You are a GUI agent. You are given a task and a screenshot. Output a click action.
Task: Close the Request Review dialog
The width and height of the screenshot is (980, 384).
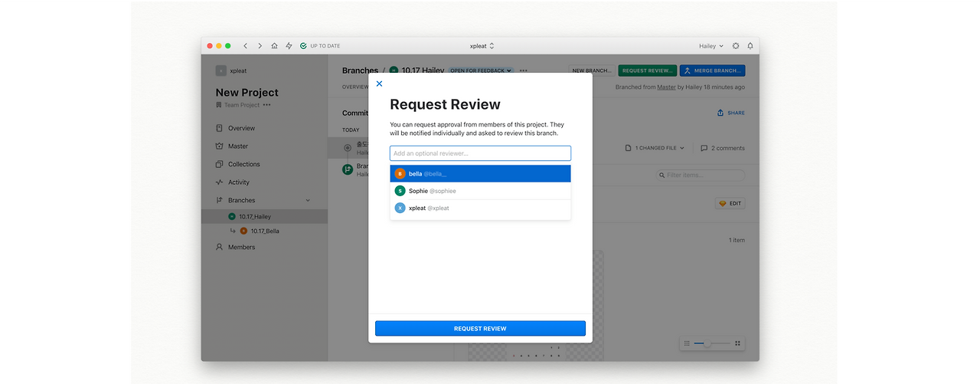pos(379,84)
